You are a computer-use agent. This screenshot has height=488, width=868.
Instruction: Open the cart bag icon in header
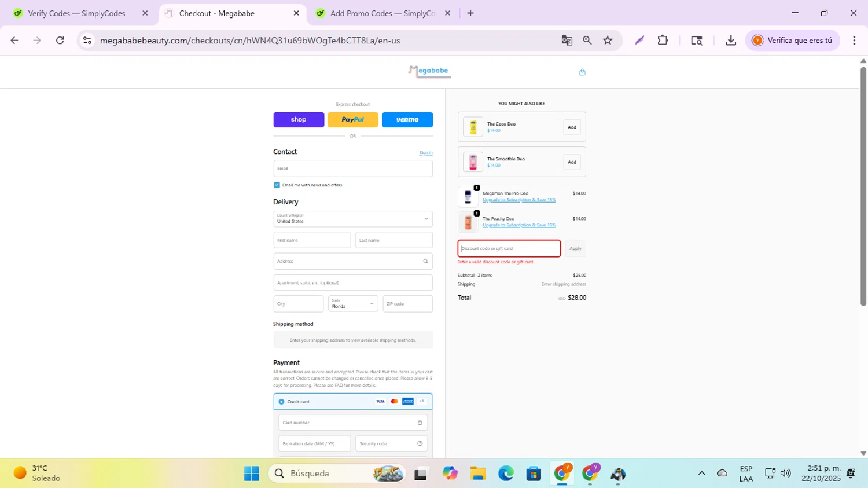582,72
